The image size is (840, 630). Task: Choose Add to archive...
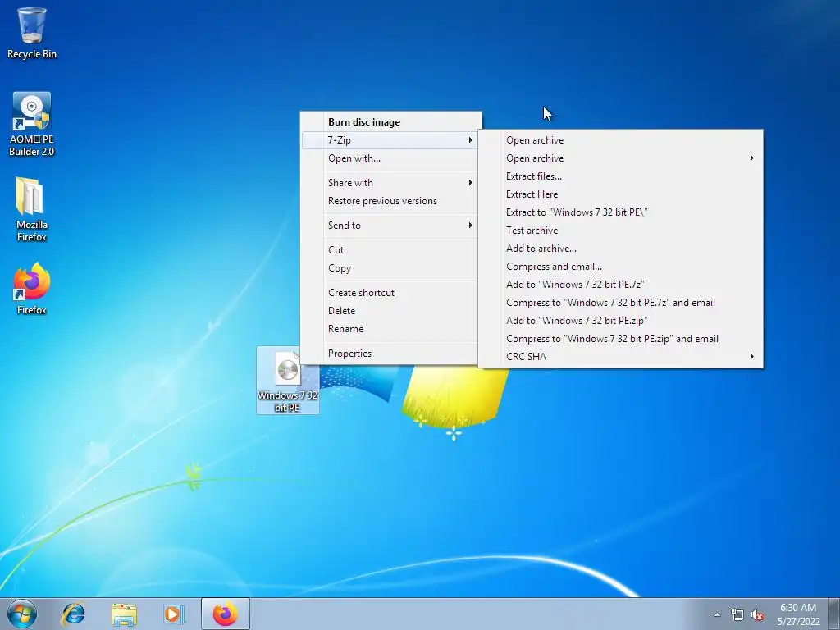[x=620, y=249]
